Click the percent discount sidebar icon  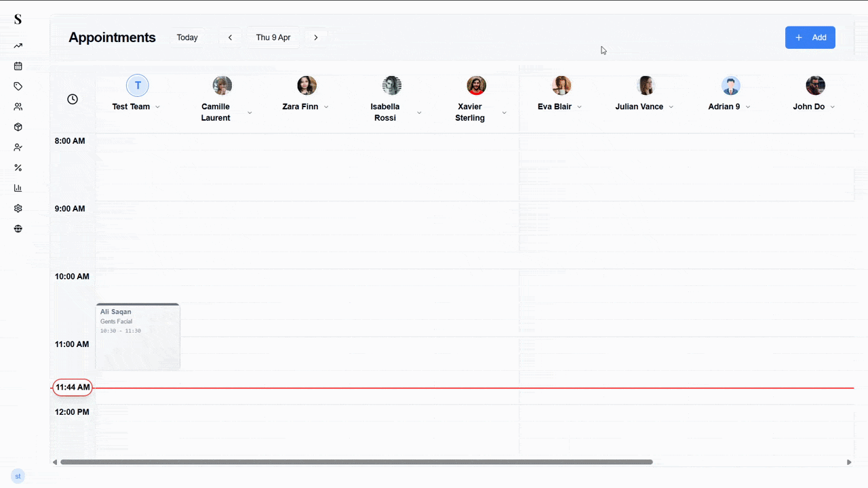point(18,168)
